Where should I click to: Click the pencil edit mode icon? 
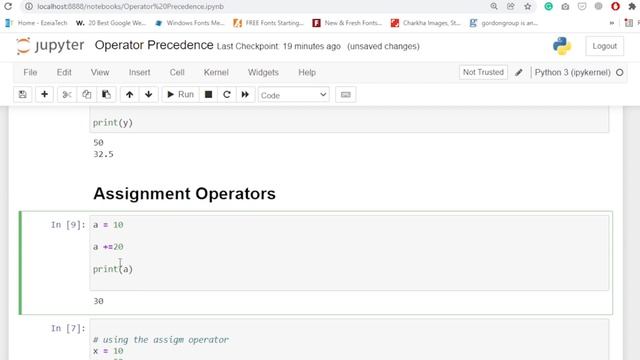coord(519,73)
